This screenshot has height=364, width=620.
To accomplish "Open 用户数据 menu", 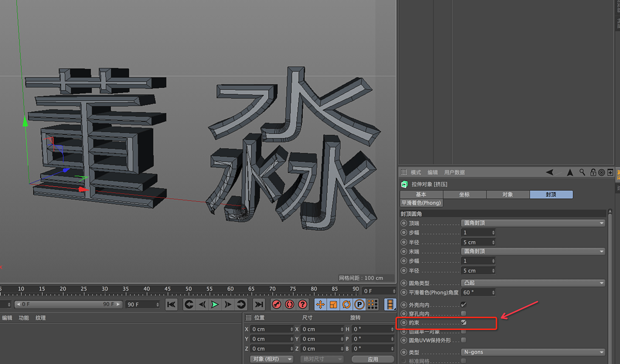I will (x=454, y=172).
